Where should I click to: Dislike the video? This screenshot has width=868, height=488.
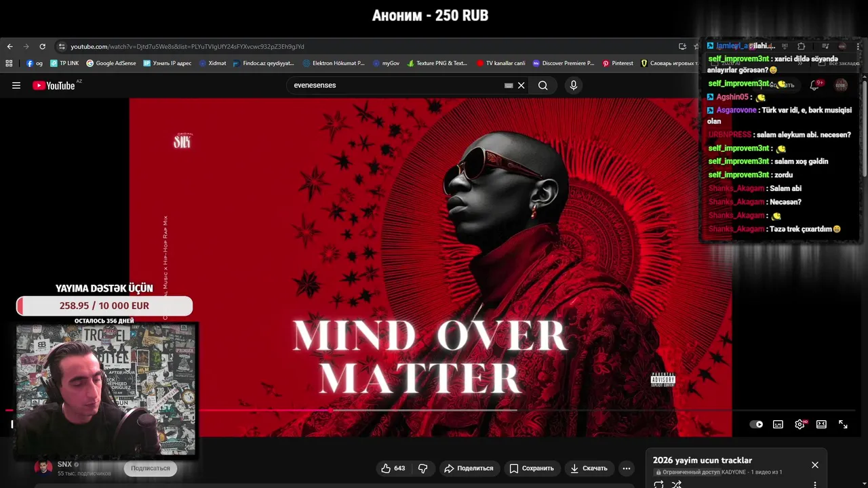click(x=422, y=468)
